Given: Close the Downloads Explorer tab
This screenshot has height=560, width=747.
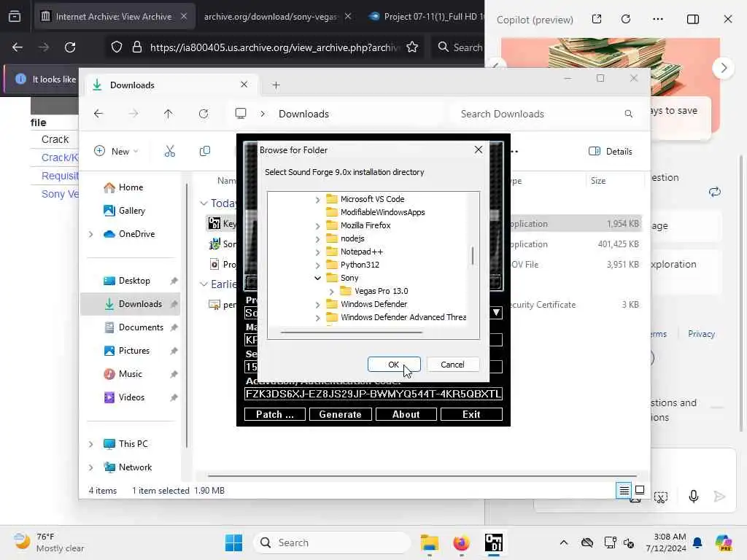Looking at the screenshot, I should coord(244,85).
